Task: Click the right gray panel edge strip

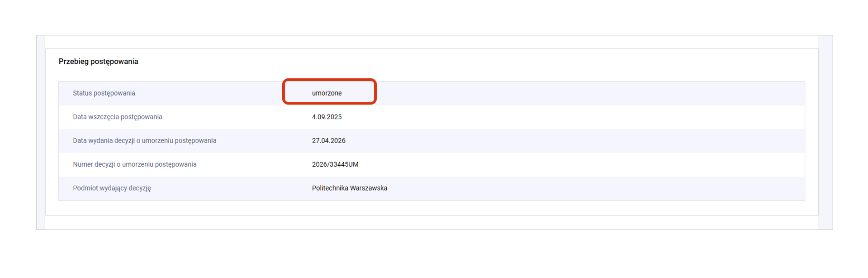Action: [x=825, y=132]
